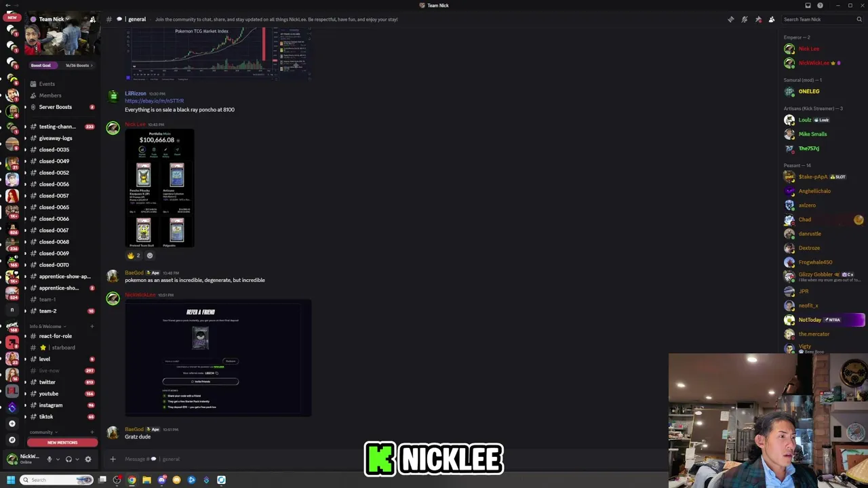Open the Discord help icon
The image size is (868, 488).
click(x=820, y=5)
